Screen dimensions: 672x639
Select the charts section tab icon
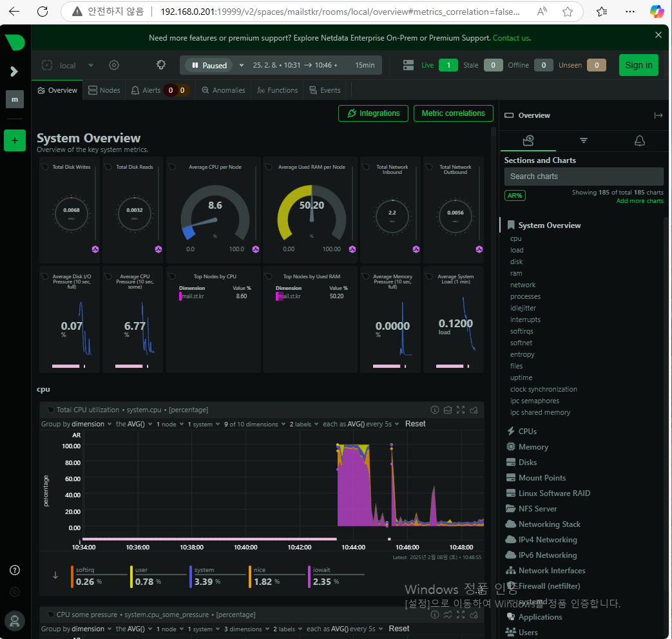(528, 140)
